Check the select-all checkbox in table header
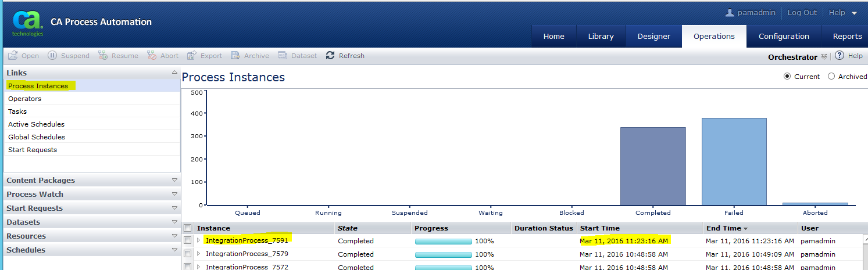The image size is (868, 270). [x=188, y=228]
